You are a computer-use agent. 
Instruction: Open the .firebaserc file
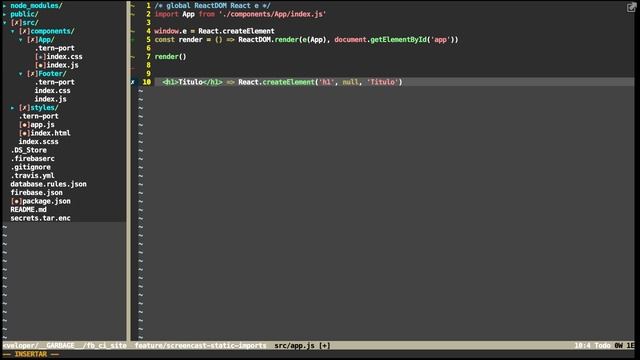33,159
